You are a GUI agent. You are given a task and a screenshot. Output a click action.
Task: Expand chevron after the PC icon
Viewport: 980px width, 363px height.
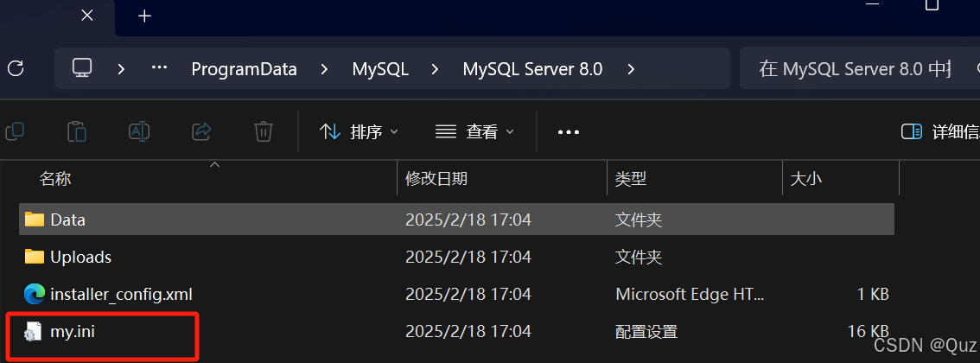pos(121,69)
